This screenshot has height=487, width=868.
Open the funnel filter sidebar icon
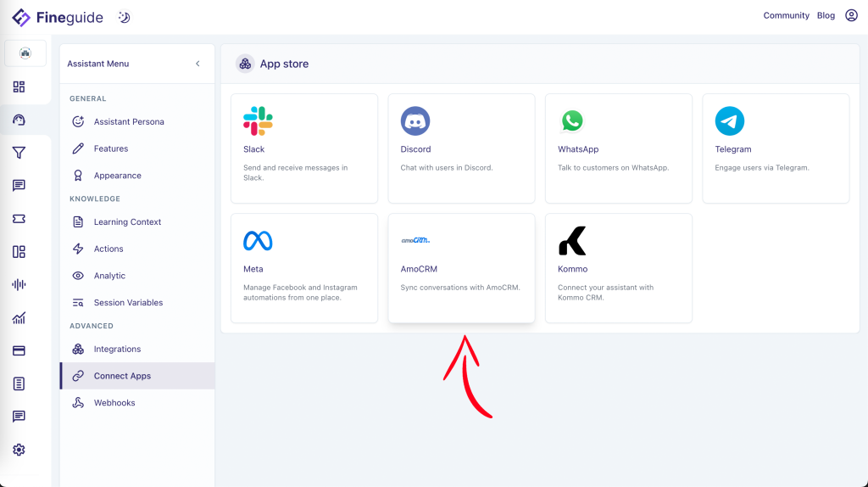(19, 153)
